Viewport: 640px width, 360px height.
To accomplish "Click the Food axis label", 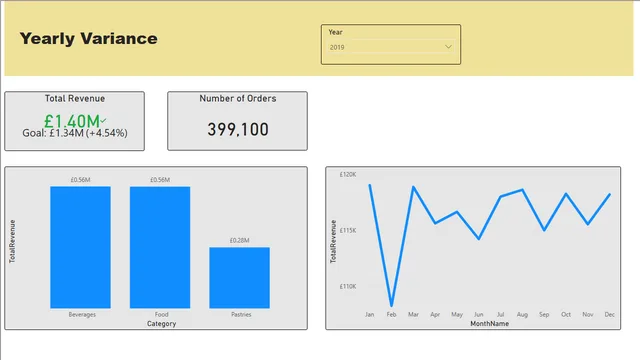I will point(162,315).
